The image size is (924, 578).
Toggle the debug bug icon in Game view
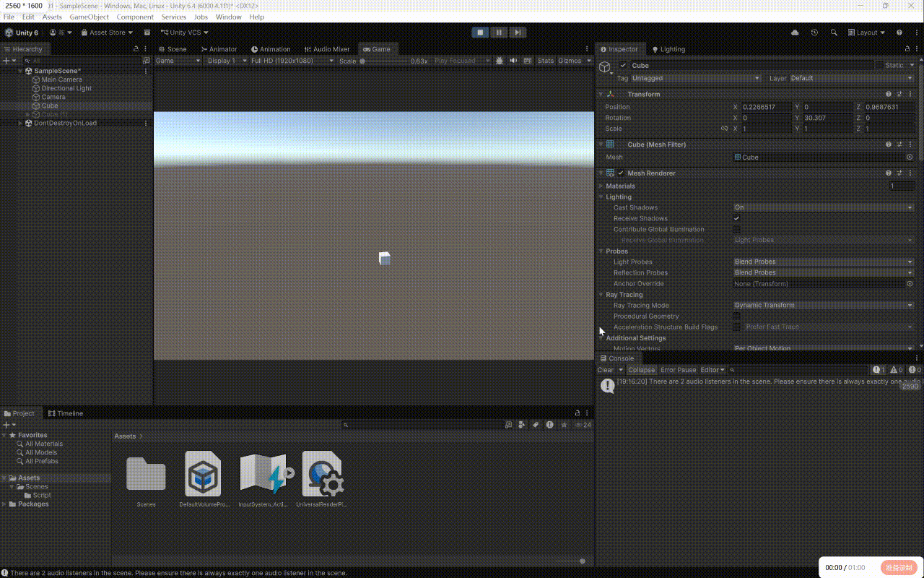point(500,61)
